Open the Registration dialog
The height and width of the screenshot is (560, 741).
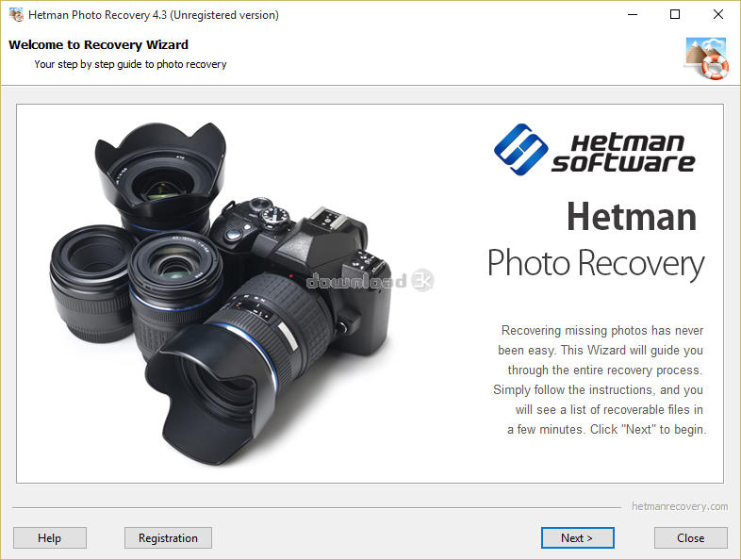(x=168, y=538)
